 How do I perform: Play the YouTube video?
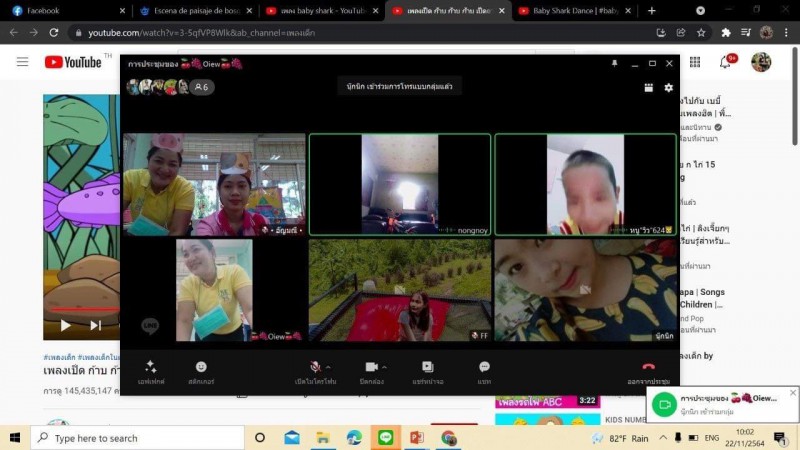66,325
